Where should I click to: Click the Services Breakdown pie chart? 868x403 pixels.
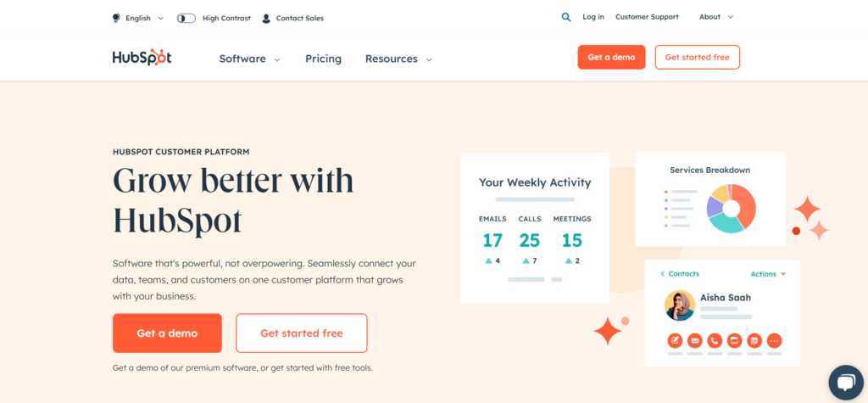click(731, 208)
